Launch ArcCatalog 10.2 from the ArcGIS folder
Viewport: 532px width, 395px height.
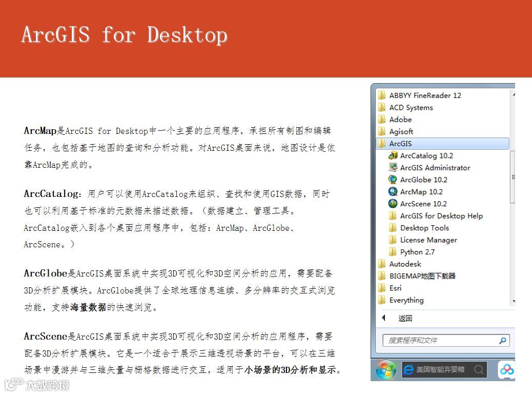tap(421, 155)
